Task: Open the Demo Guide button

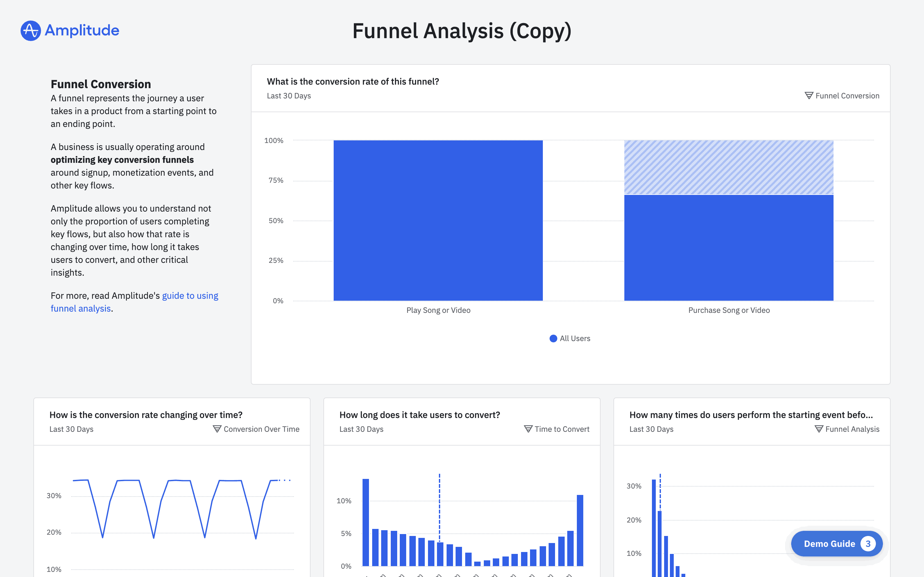Action: 829,544
